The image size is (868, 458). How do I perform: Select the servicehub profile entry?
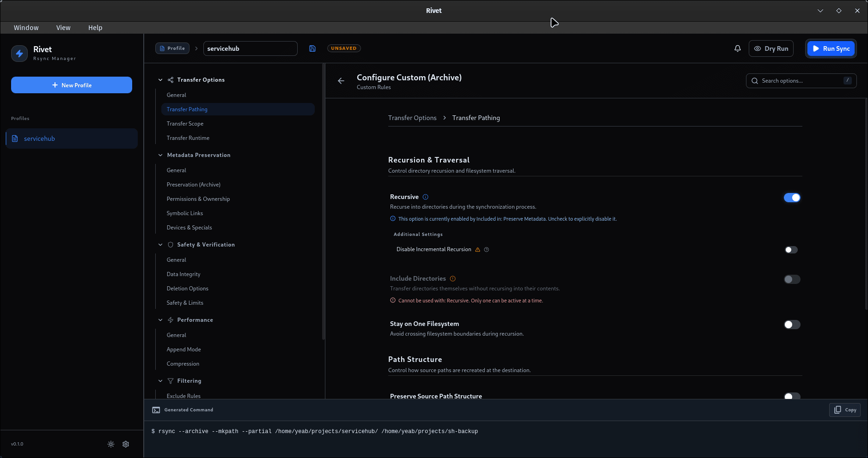coord(72,139)
